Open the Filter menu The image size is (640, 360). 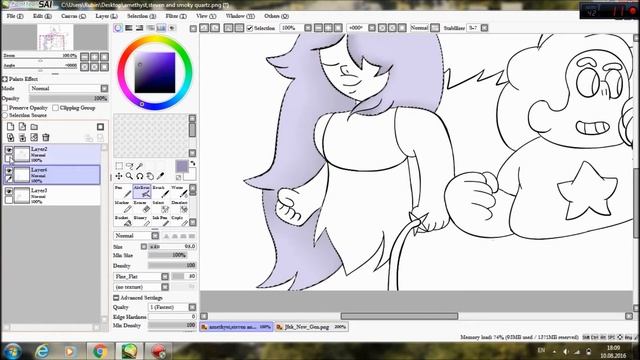(176, 16)
